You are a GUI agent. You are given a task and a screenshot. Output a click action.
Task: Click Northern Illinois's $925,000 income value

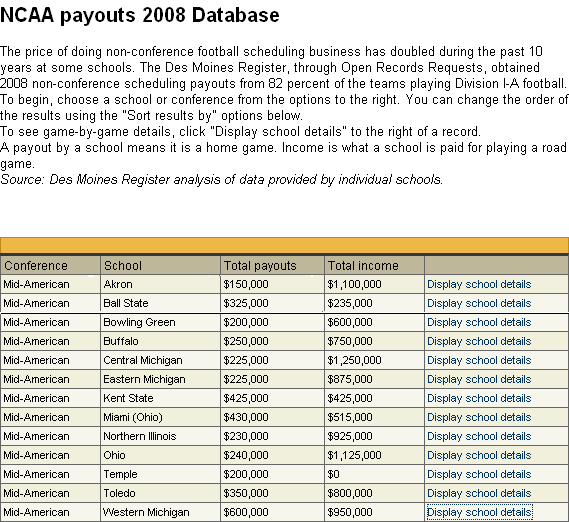350,436
